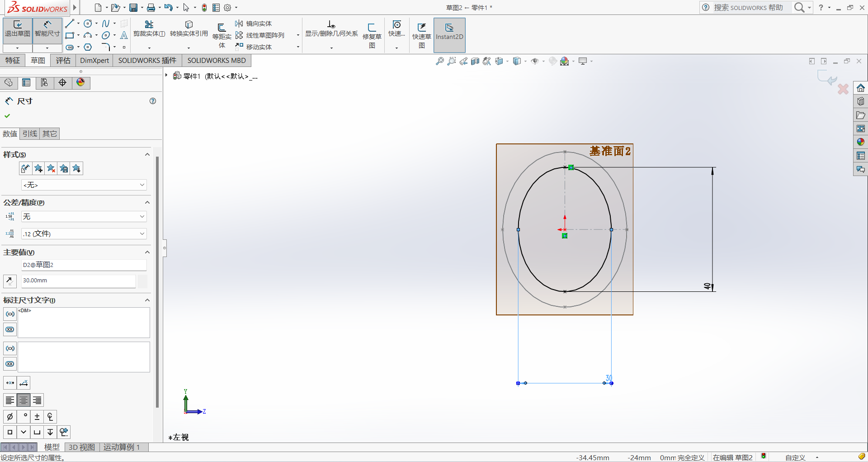The height and width of the screenshot is (462, 868).
Task: Insert the plus/minus symbol button
Action: 37,417
